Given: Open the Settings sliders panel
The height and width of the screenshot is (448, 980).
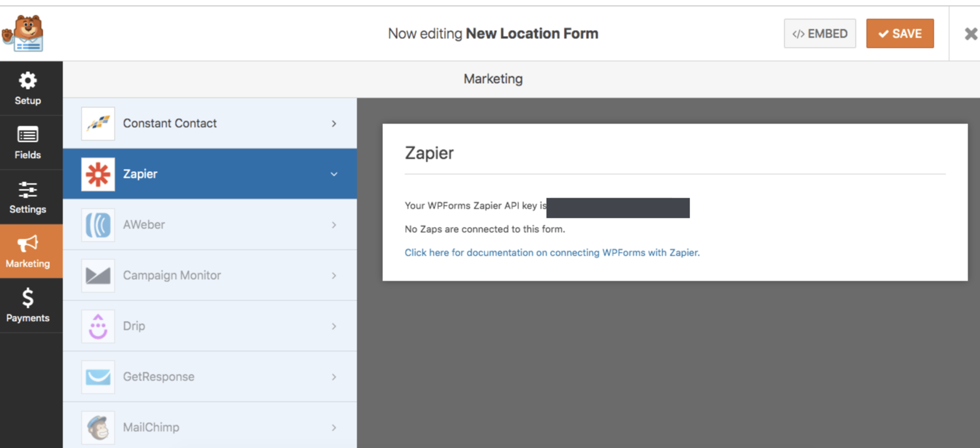Looking at the screenshot, I should tap(28, 197).
